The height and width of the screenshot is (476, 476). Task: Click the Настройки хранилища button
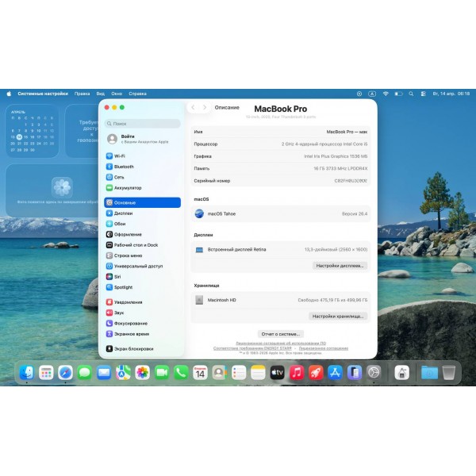click(338, 316)
